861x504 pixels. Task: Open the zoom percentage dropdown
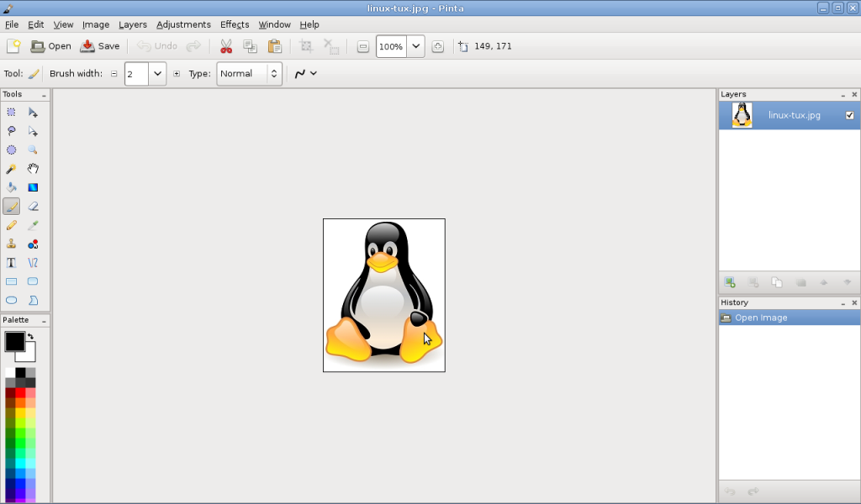(x=415, y=46)
